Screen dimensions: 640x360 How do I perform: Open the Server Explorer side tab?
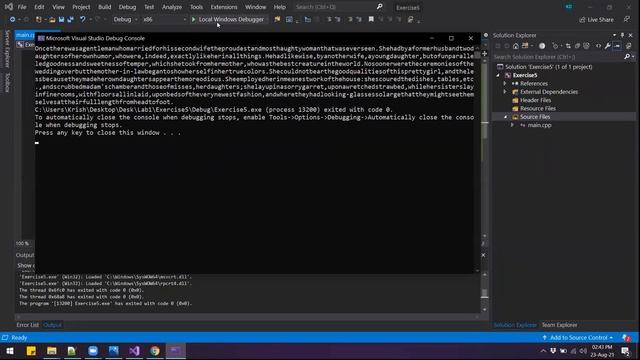coord(7,49)
